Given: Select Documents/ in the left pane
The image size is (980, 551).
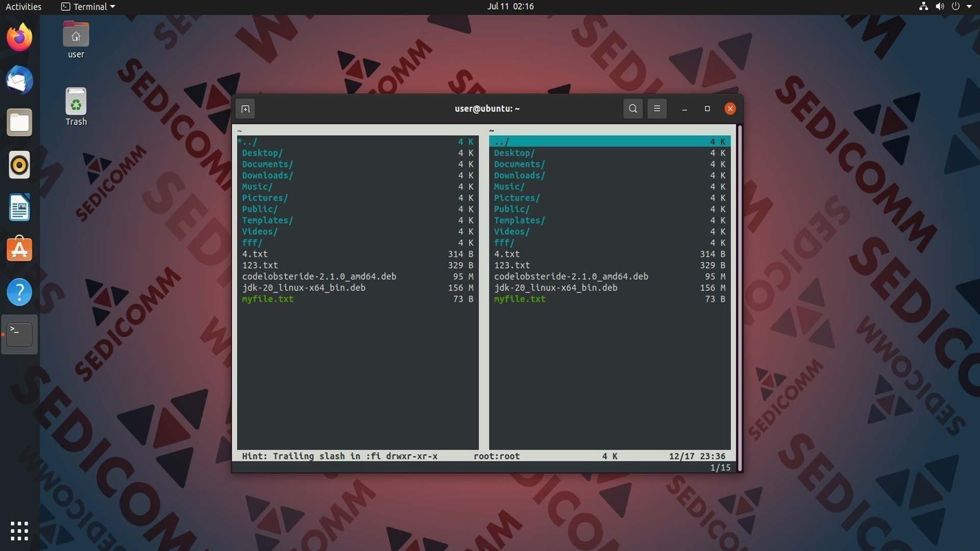Looking at the screenshot, I should [358, 164].
